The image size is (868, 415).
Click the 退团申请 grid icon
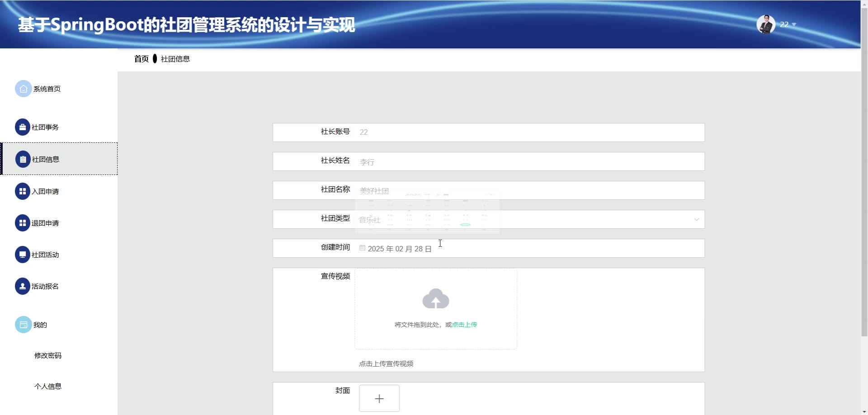pyautogui.click(x=23, y=223)
